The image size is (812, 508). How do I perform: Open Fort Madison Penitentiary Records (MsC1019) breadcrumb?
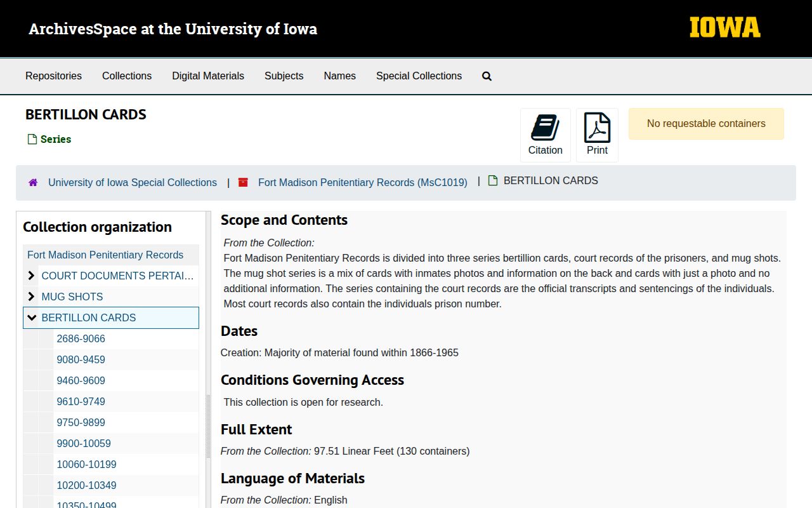click(x=363, y=182)
